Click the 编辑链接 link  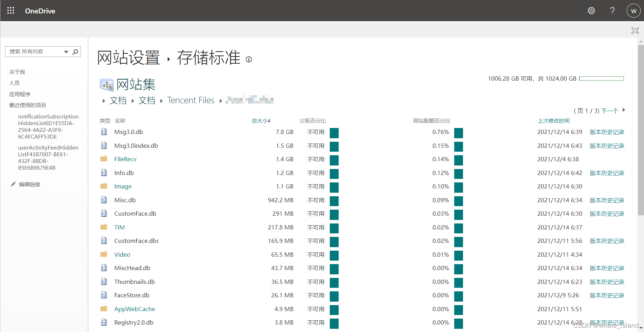tap(29, 184)
